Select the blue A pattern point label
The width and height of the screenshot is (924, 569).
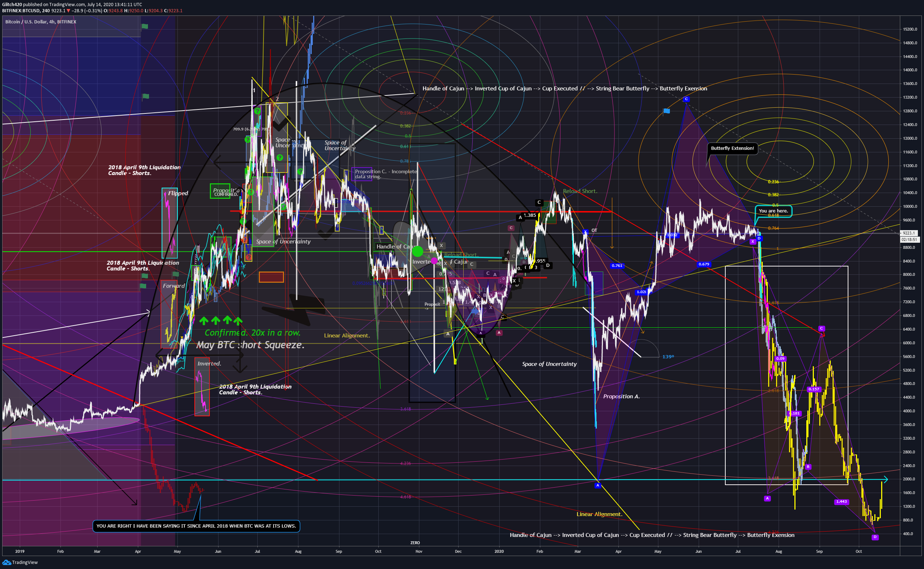pyautogui.click(x=598, y=485)
